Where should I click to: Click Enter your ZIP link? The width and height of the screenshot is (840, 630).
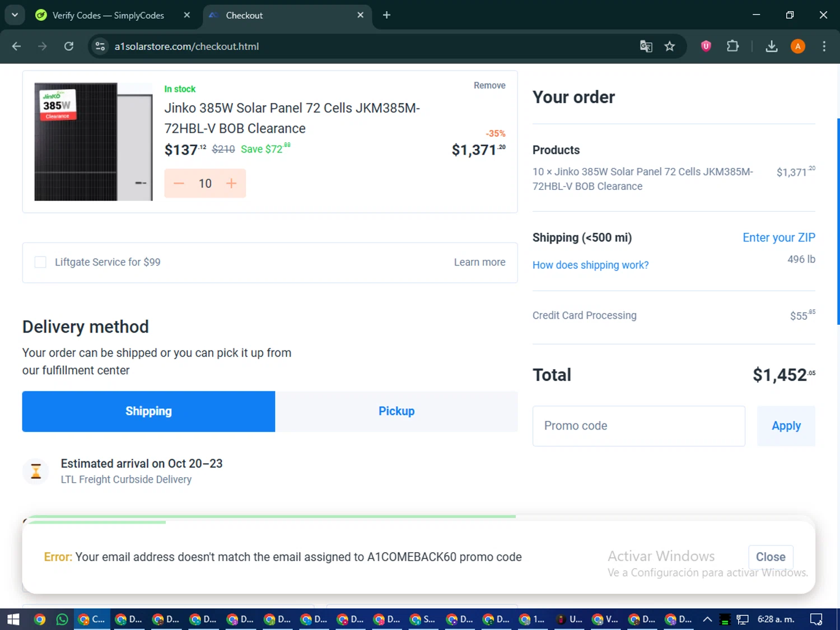point(779,237)
